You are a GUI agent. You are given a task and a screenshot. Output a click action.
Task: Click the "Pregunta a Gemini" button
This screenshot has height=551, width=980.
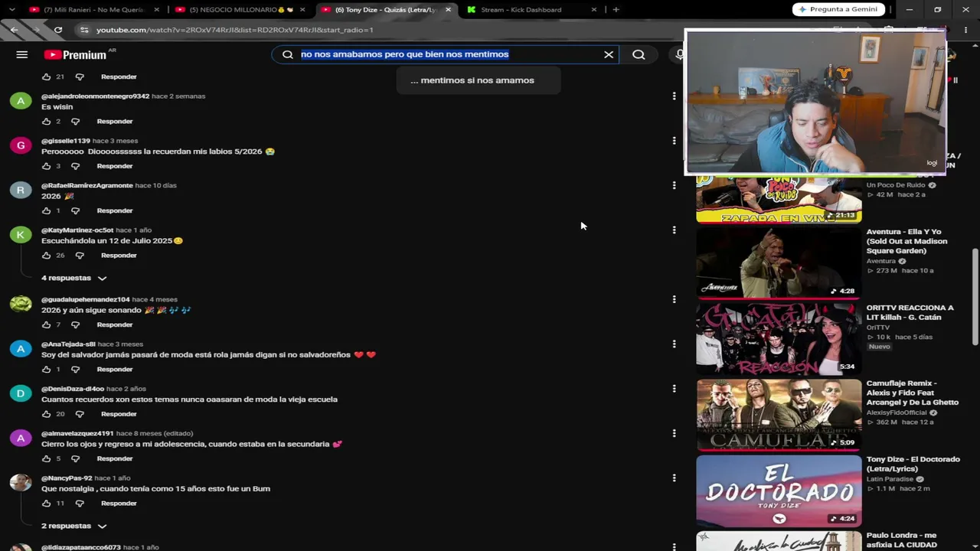point(838,9)
